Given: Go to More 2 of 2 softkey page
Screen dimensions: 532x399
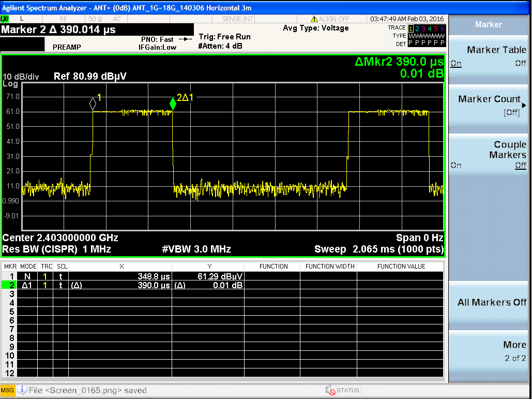Looking at the screenshot, I should pos(488,351).
